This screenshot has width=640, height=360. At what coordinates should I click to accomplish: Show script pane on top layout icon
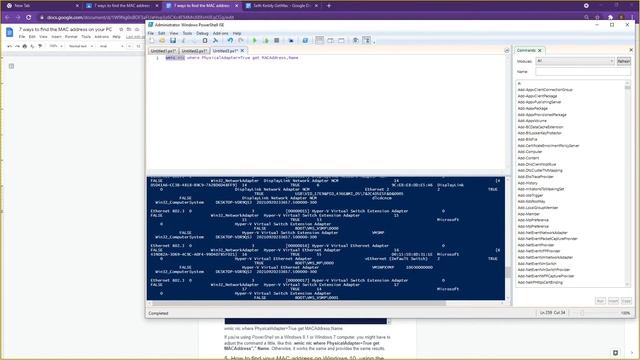click(320, 40)
